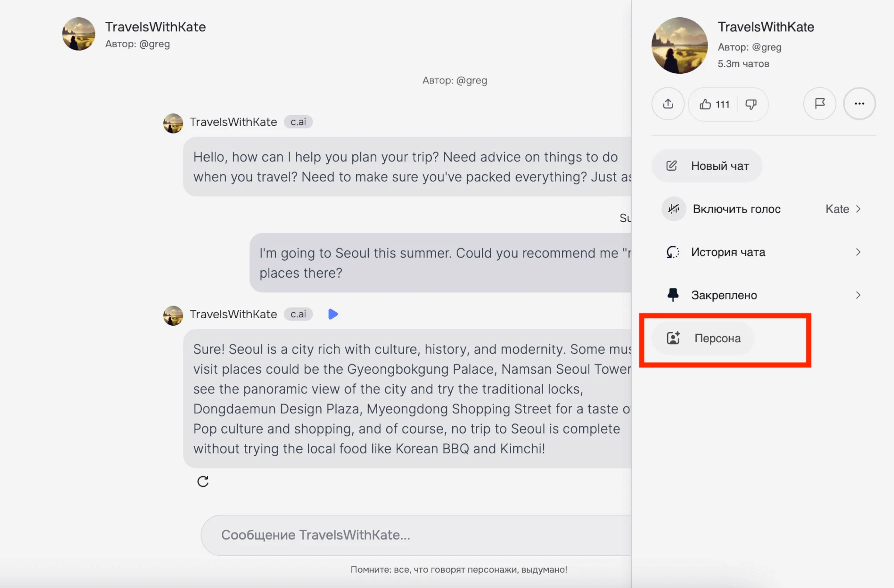This screenshot has width=894, height=588.
Task: Open the three dots more options menu
Action: point(859,104)
